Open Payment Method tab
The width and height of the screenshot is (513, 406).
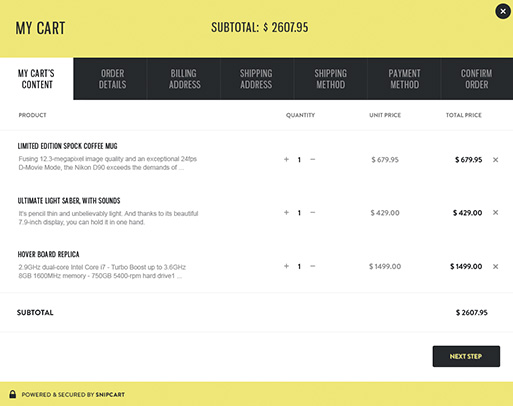pos(404,79)
